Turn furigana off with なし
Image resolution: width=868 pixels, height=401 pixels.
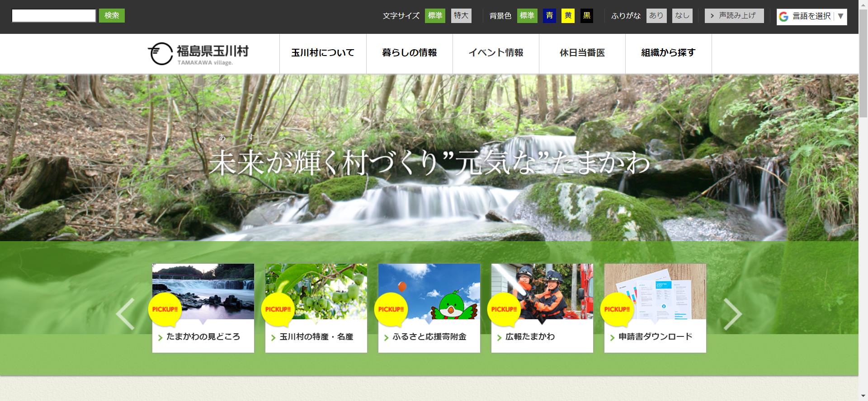(682, 16)
